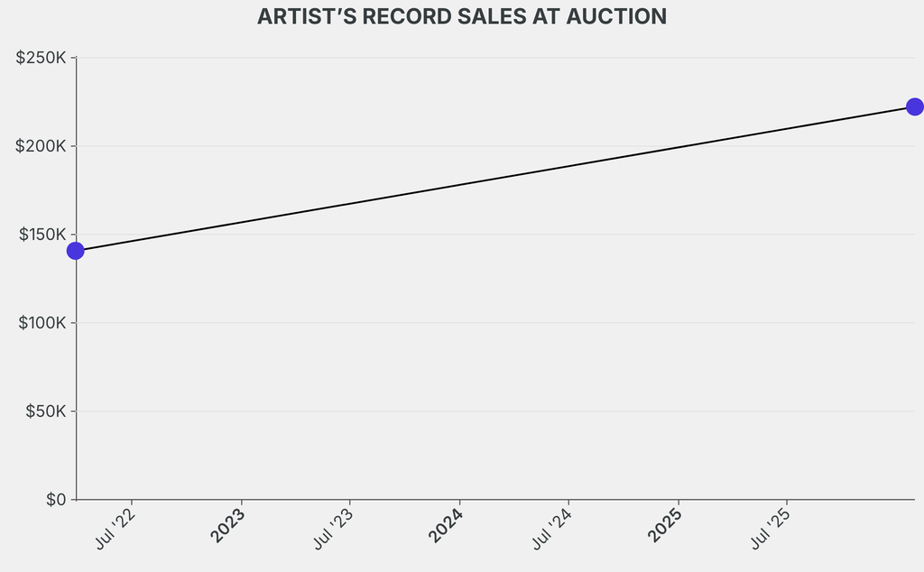924x572 pixels.
Task: Select the highest data point above $200K
Action: click(x=915, y=106)
